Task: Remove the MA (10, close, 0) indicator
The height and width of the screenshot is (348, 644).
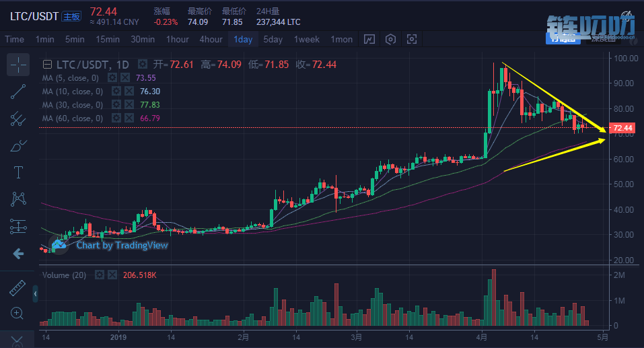Action: tap(129, 92)
